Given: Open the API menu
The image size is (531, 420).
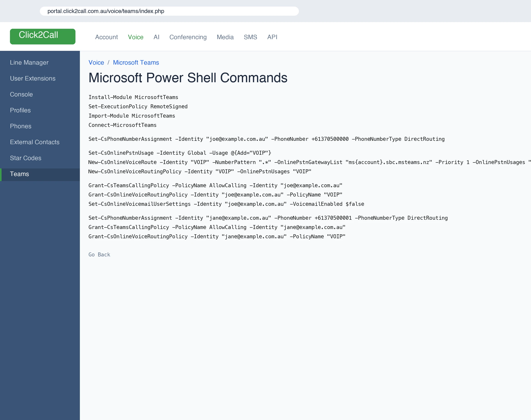Looking at the screenshot, I should (x=272, y=37).
